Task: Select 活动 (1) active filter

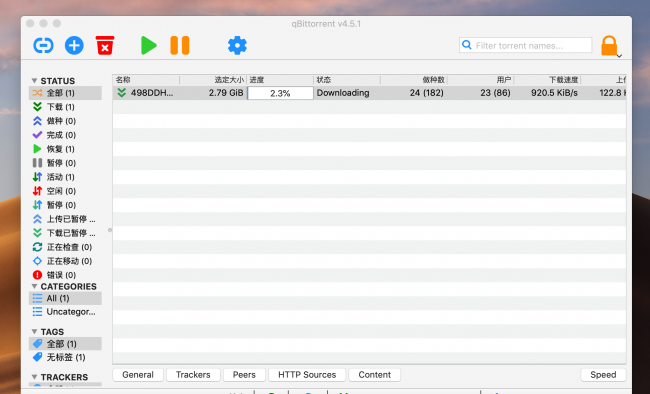Action: [65, 177]
